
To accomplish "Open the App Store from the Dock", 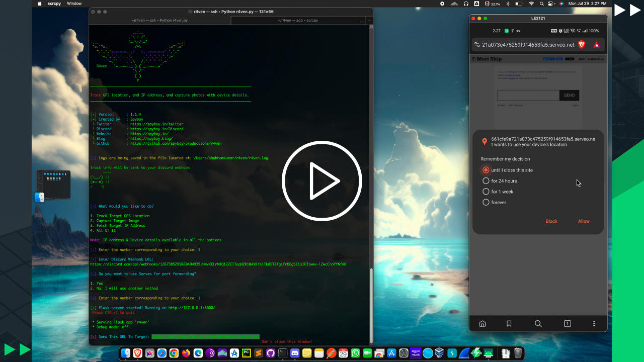I will point(391,353).
